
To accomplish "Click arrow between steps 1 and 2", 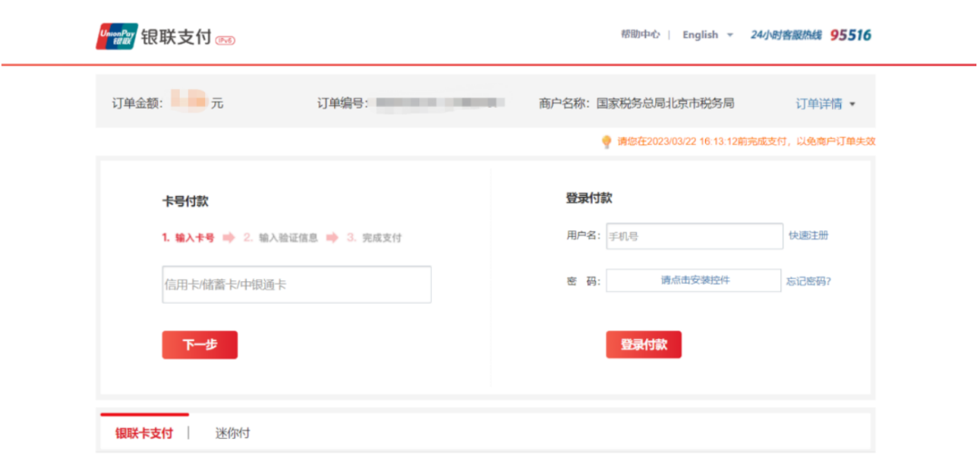I will [x=229, y=238].
